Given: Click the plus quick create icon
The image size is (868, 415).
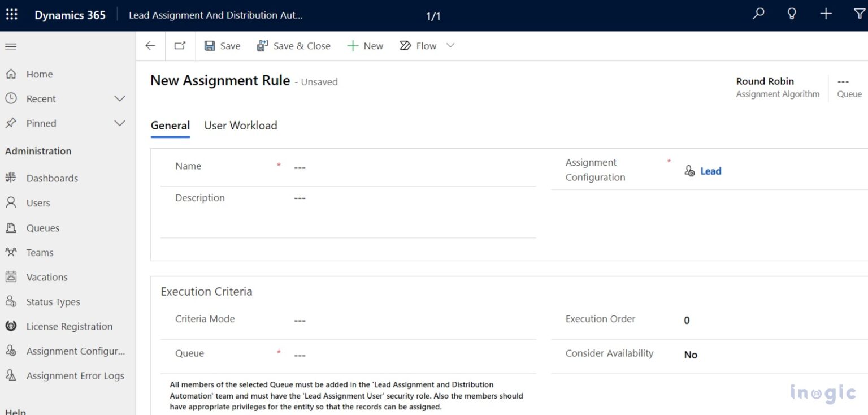Looking at the screenshot, I should pyautogui.click(x=826, y=14).
